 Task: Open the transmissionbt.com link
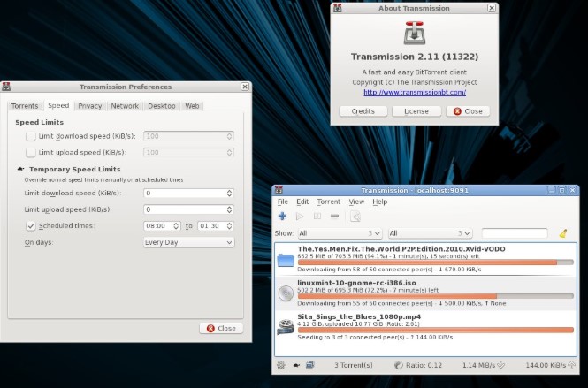pyautogui.click(x=415, y=92)
